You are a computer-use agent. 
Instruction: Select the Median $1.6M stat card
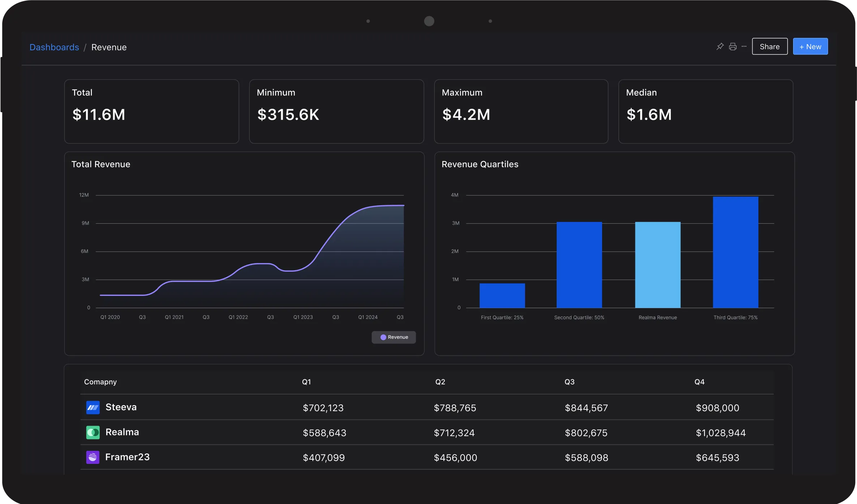[x=706, y=111]
